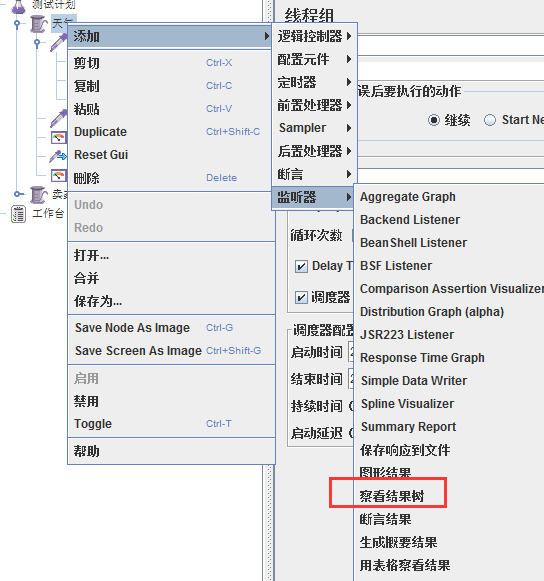The image size is (544, 581).
Task: Choose 粘贴 from the context menu
Action: pyautogui.click(x=171, y=109)
